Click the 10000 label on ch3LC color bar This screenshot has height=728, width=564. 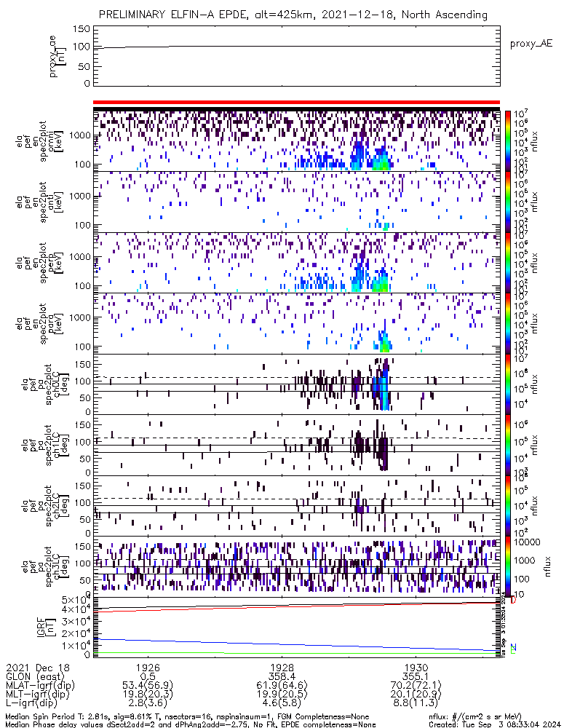point(528,542)
